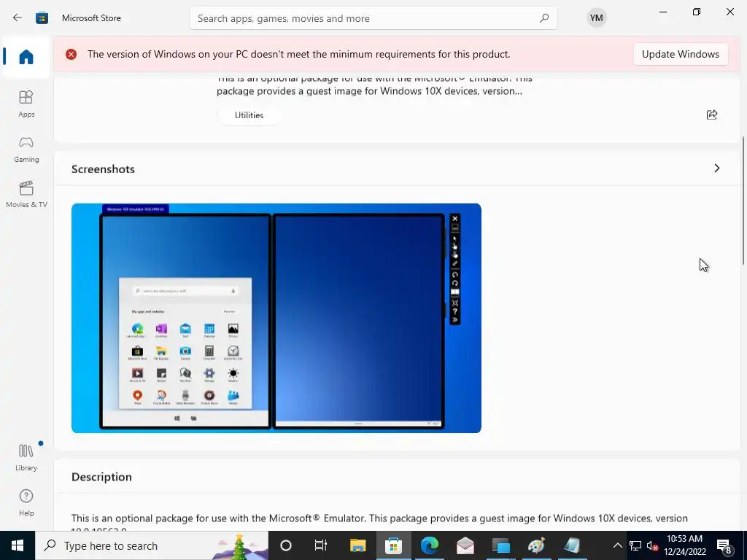The width and height of the screenshot is (747, 560).
Task: Click the Update Windows button
Action: 681,54
